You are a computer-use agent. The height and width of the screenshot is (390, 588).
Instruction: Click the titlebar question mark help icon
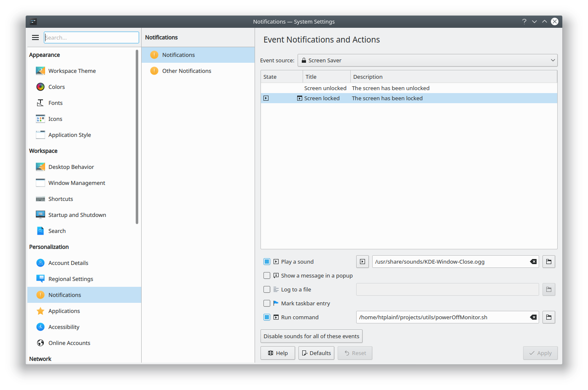[524, 21]
